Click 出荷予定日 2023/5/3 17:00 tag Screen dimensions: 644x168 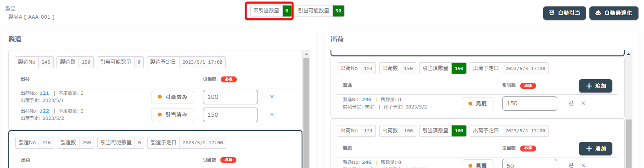click(509, 69)
